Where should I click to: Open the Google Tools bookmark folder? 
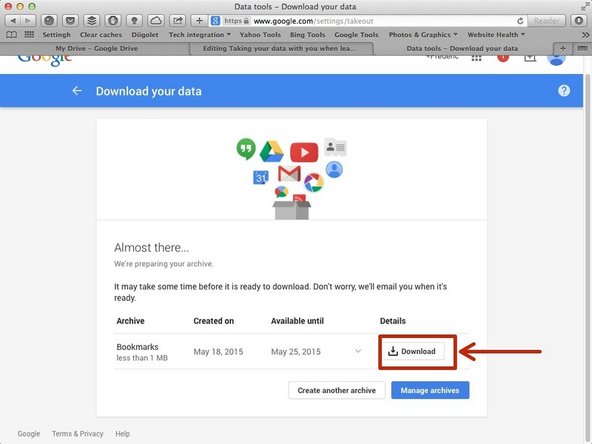click(356, 35)
